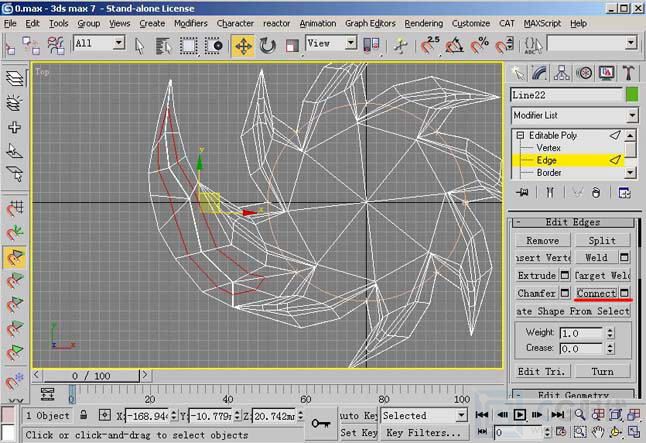Click the Weight spinner arrows
The width and height of the screenshot is (646, 443).
coord(610,333)
